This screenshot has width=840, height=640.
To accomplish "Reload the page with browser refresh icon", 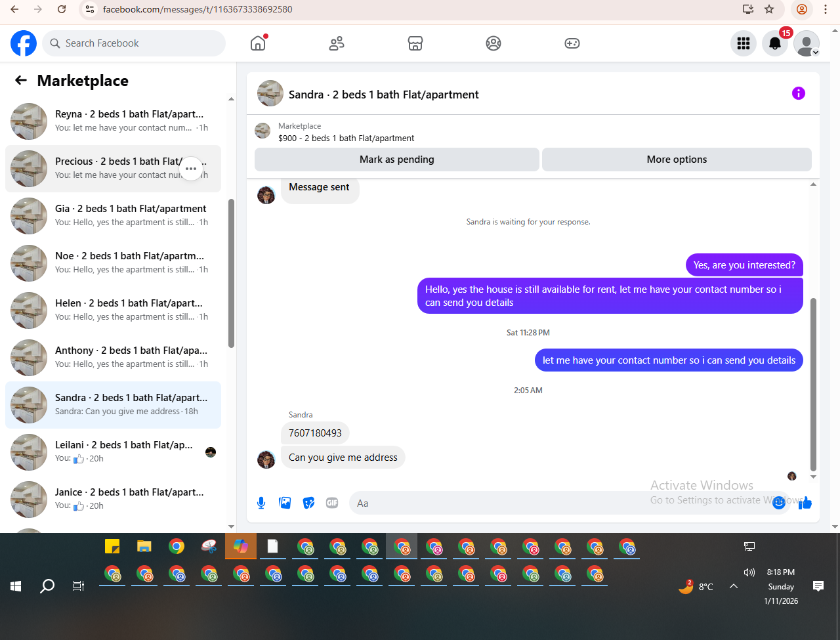I will 62,9.
